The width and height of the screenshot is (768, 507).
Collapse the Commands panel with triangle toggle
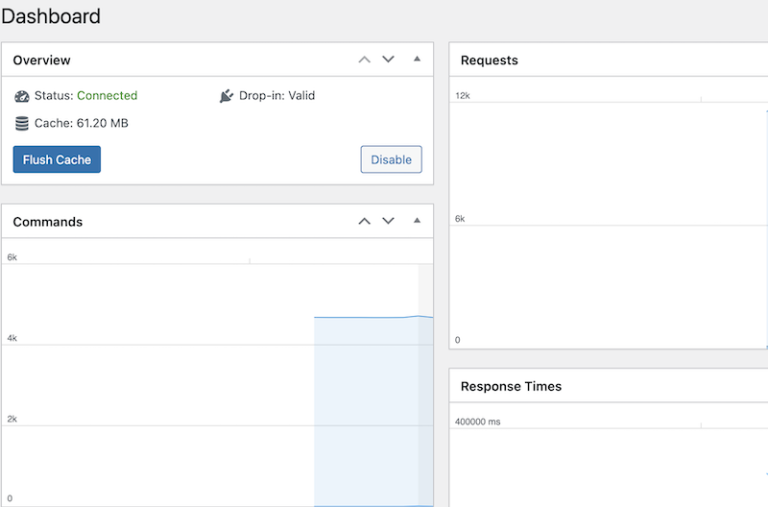point(417,221)
